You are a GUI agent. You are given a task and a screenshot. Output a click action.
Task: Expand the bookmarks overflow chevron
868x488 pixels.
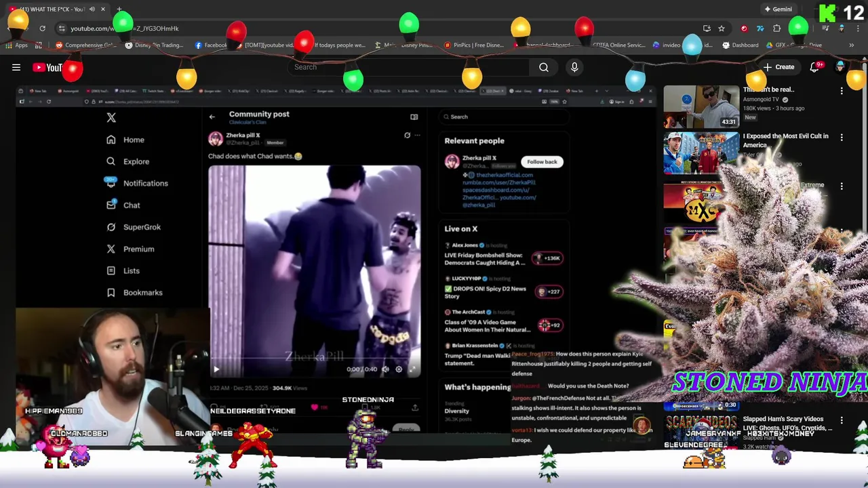851,45
